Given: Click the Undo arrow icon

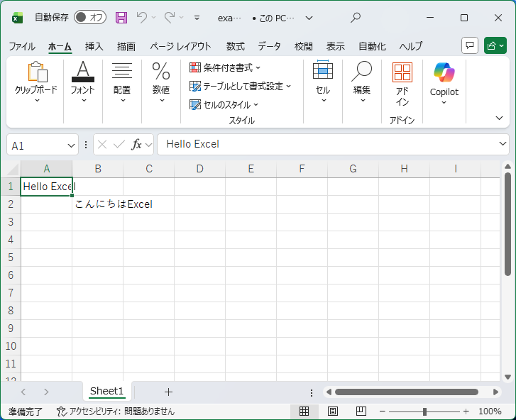Looking at the screenshot, I should [142, 17].
